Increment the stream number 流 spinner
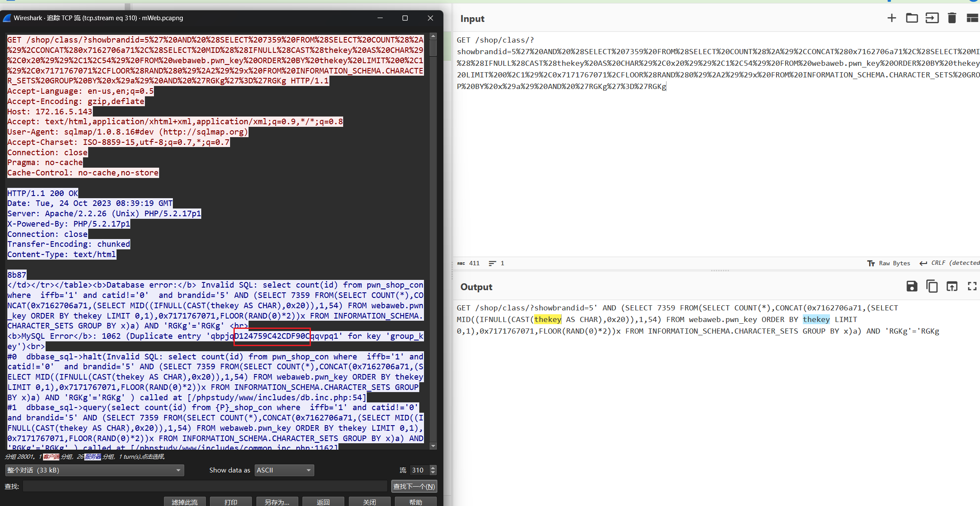The height and width of the screenshot is (506, 980). pos(433,468)
